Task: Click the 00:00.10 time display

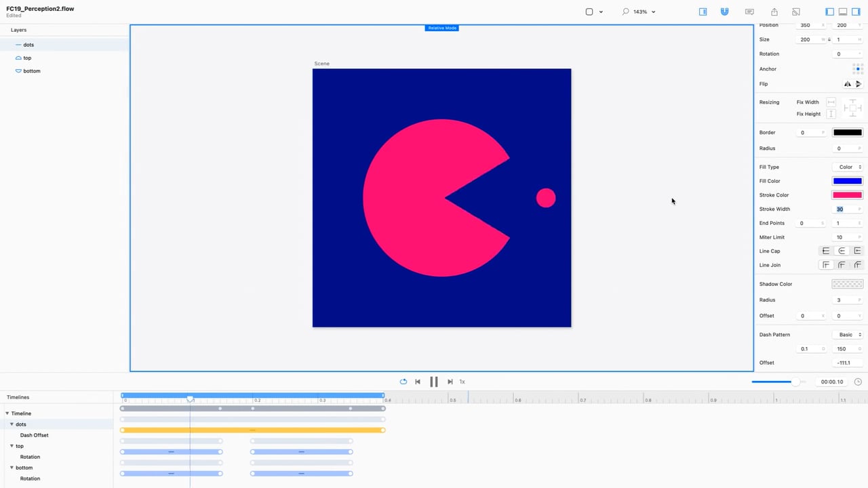Action: (x=831, y=382)
